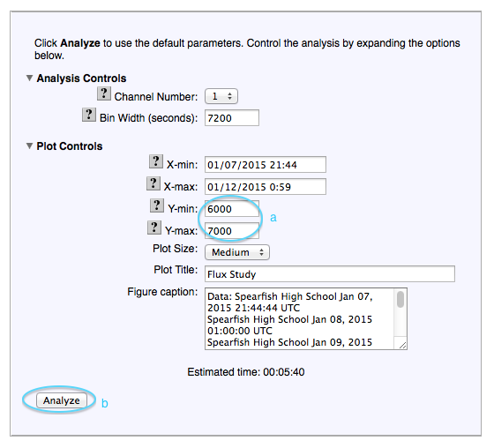Select the Y-max field showing 7000
Viewport: 494px width, 448px height.
(232, 231)
